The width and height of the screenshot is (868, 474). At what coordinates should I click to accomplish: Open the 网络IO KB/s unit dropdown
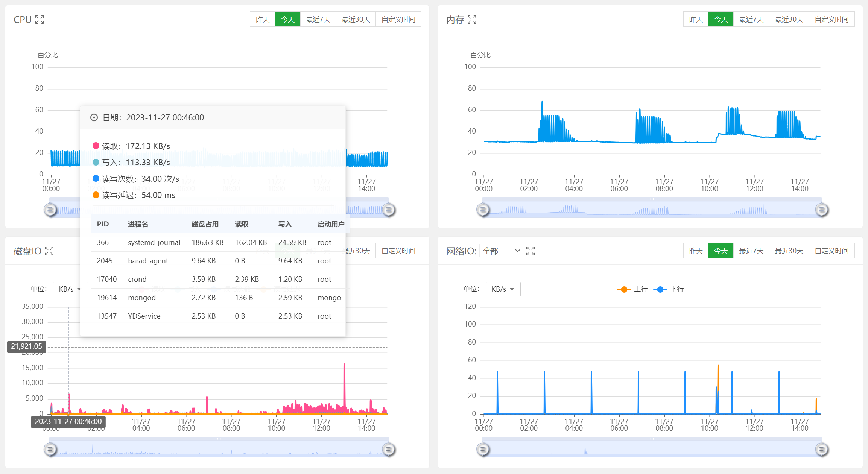[503, 289]
